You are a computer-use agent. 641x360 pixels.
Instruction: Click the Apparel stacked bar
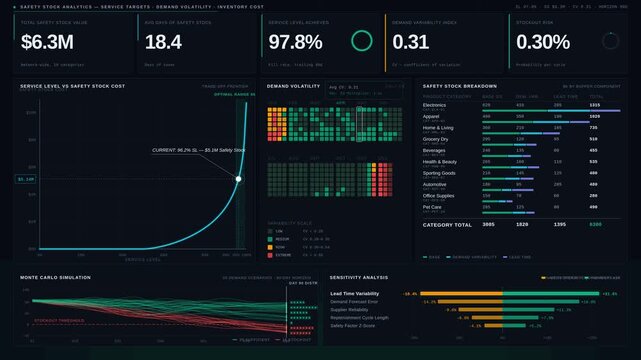pos(536,122)
